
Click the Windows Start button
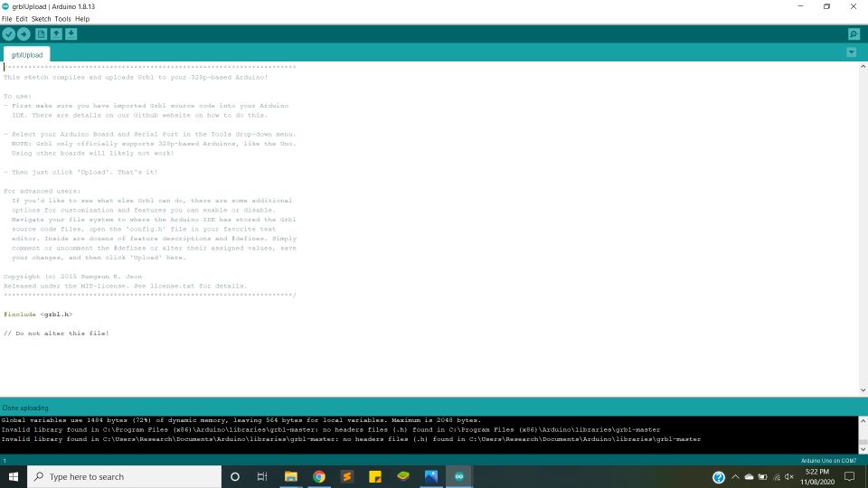[x=14, y=476]
